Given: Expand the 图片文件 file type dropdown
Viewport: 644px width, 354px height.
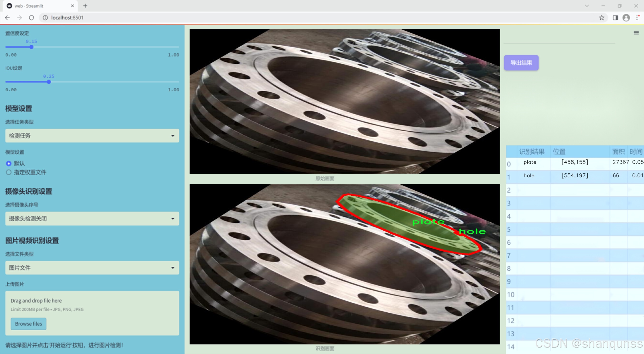Looking at the screenshot, I should (x=92, y=268).
